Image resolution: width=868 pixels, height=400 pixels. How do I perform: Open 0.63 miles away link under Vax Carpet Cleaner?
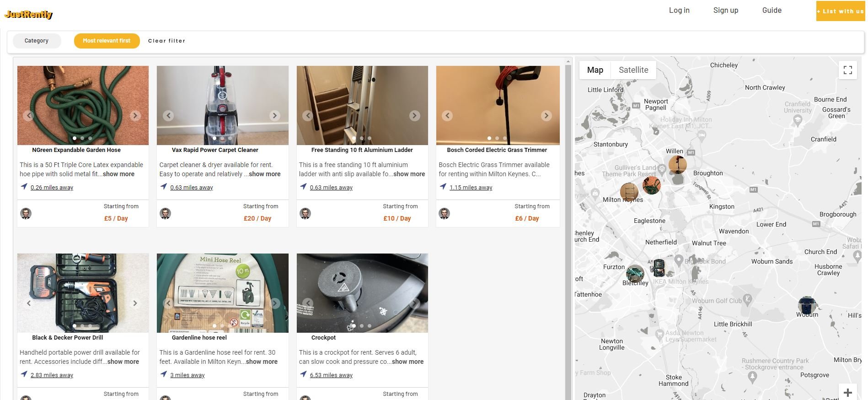coord(192,187)
